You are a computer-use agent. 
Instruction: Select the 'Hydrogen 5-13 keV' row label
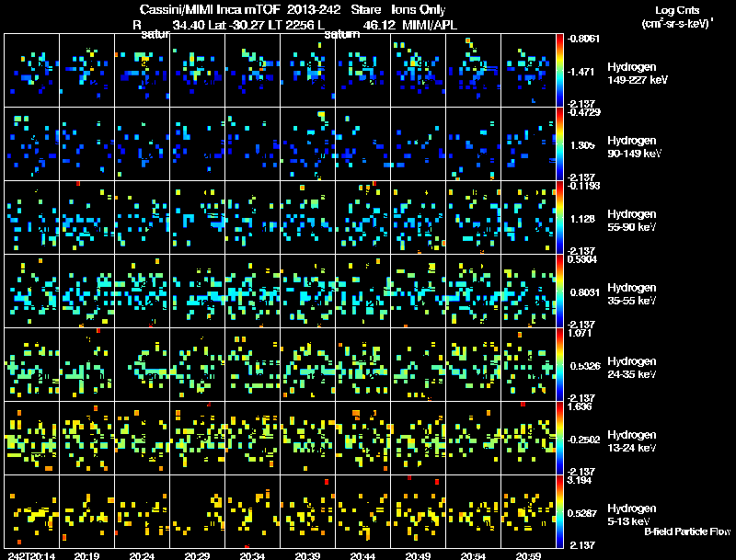click(x=632, y=515)
